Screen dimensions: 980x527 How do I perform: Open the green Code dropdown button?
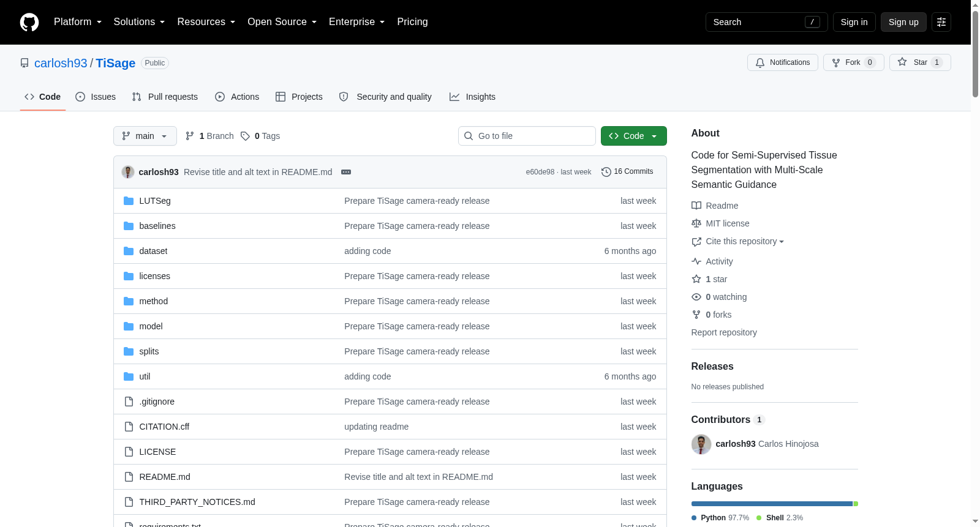[x=634, y=136]
